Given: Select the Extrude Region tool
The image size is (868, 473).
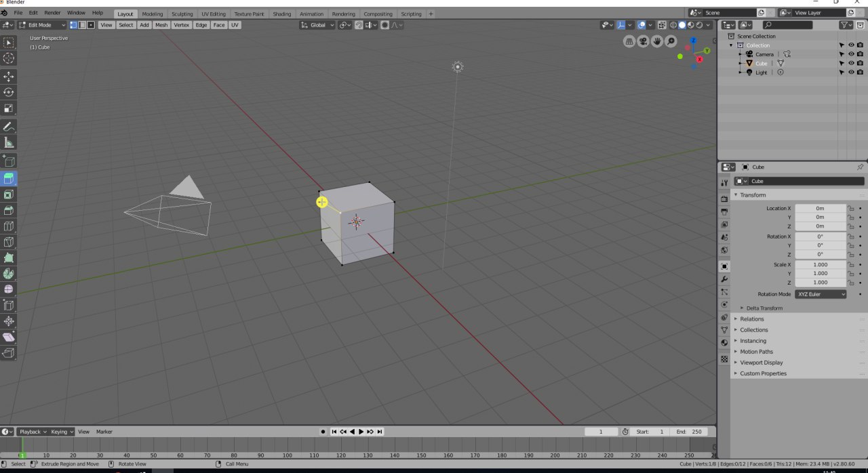Looking at the screenshot, I should 9,179.
